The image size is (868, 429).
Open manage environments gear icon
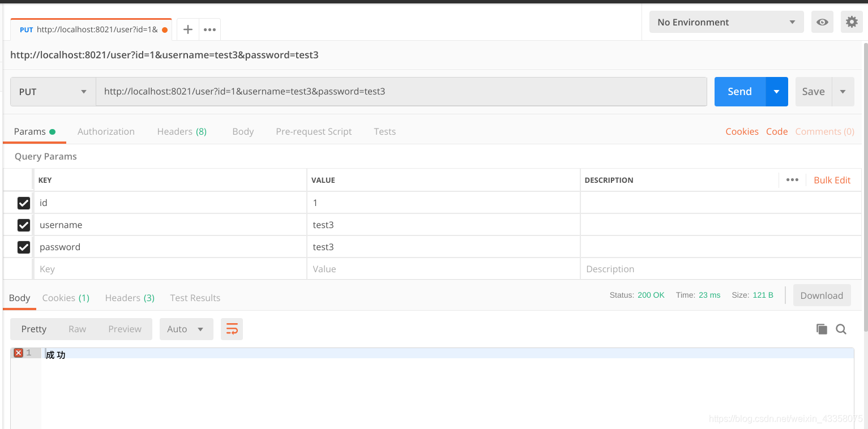pos(852,22)
